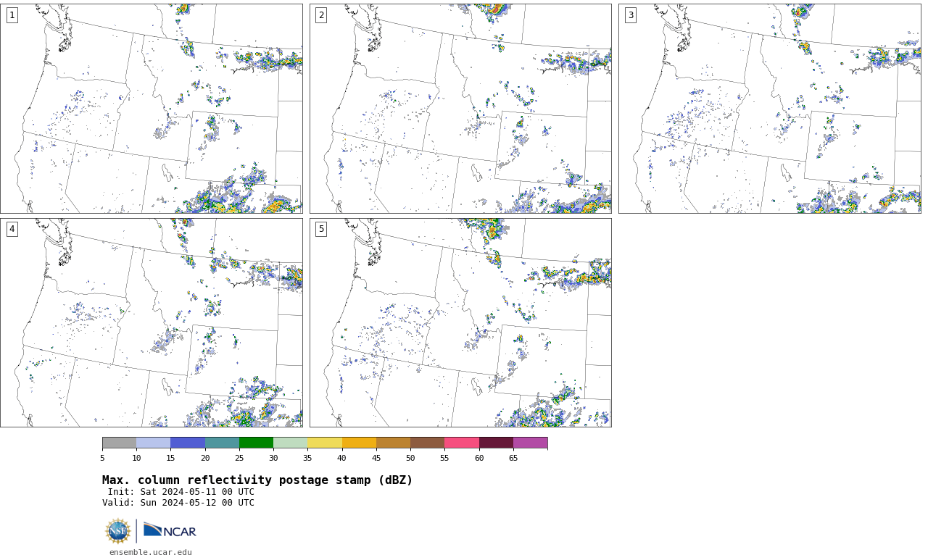Click the orange 40-45 dBZ swatch

[x=359, y=443]
